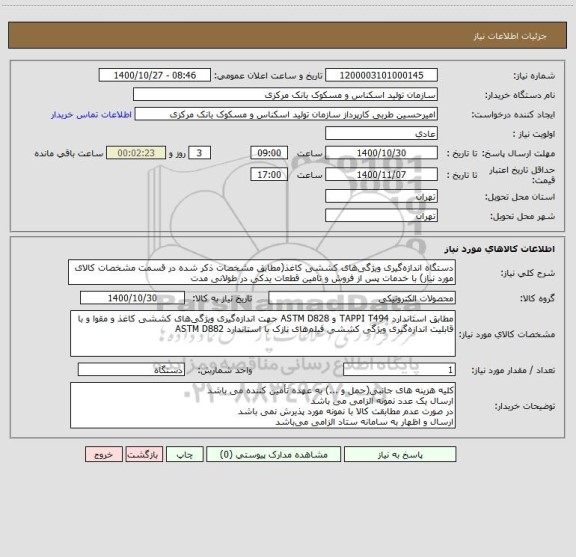Click the label تاریخ و ساعت اعلان عمومی

269,76
